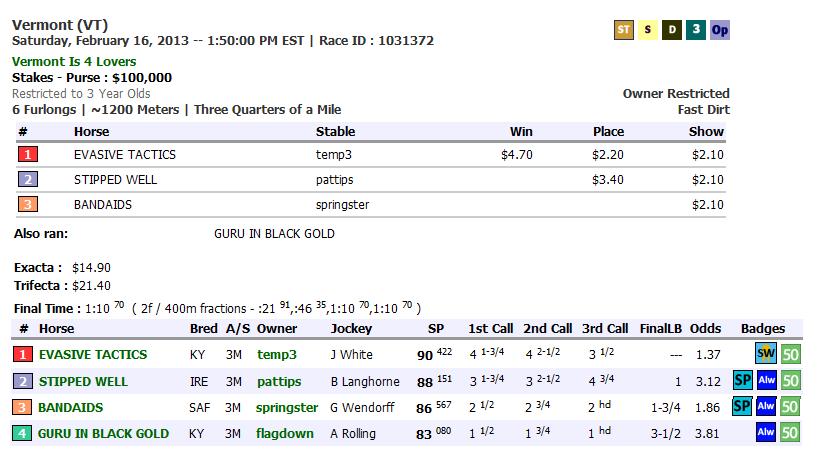The height and width of the screenshot is (463, 823).
Task: Click the 50 badge for Evasive Tactics
Action: [790, 354]
